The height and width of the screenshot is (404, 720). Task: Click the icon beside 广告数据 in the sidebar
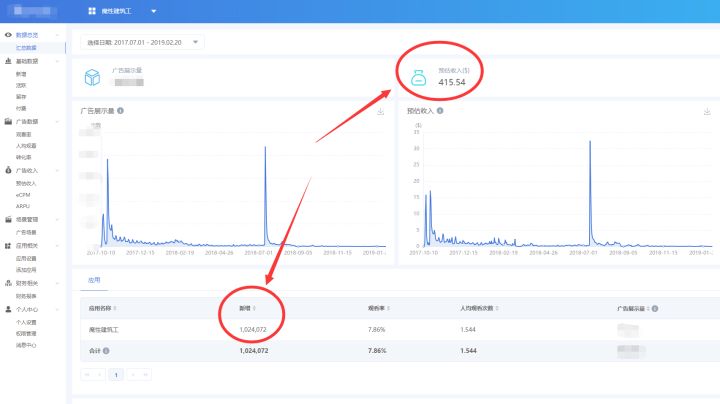click(8, 122)
